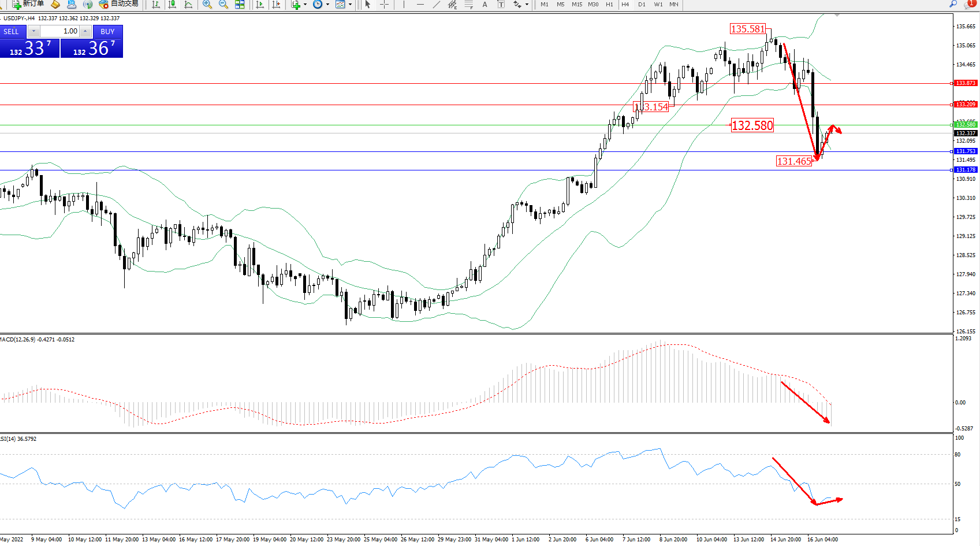Switch to the D1 timeframe
Image resolution: width=980 pixels, height=546 pixels.
(642, 5)
